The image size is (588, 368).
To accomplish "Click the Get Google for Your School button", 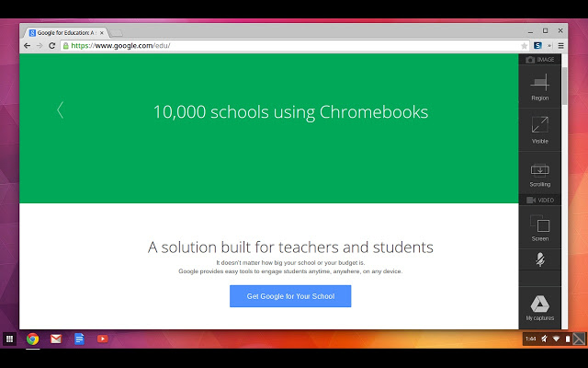I will (x=290, y=296).
